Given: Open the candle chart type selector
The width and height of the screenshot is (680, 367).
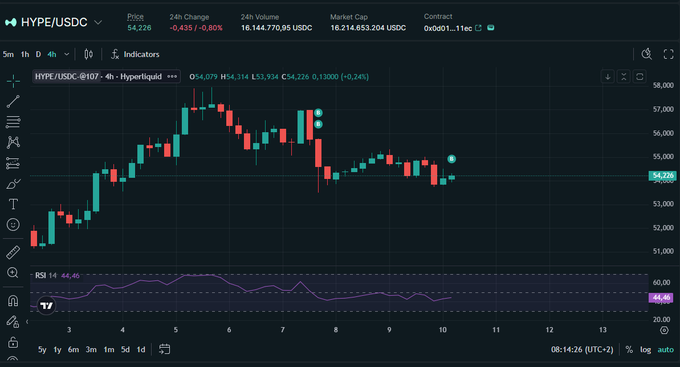Looking at the screenshot, I should tap(88, 54).
